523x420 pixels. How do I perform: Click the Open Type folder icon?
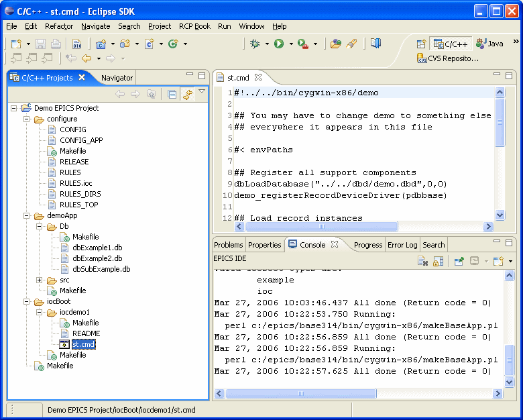coord(335,44)
